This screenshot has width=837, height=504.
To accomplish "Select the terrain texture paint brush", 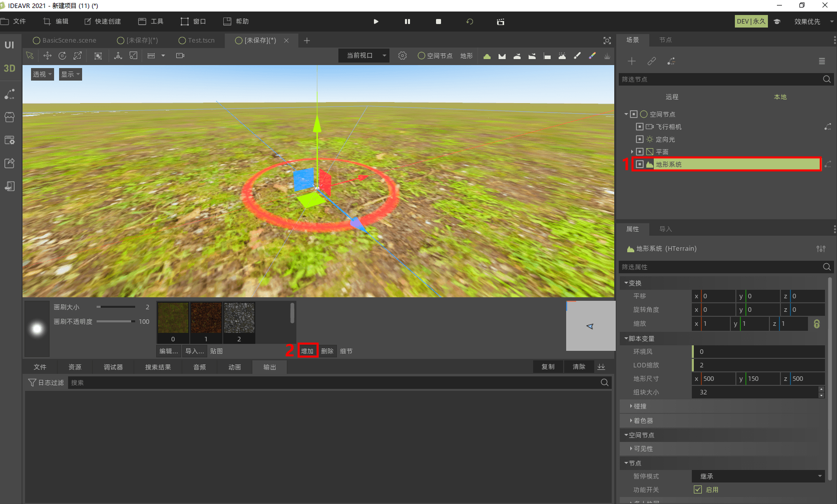I will (577, 56).
